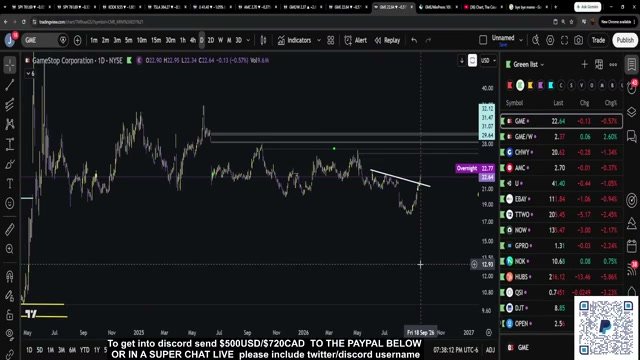Image resolution: width=640 pixels, height=360 pixels.
Task: Open the Fibonacci and Gann tools
Action: (x=10, y=104)
